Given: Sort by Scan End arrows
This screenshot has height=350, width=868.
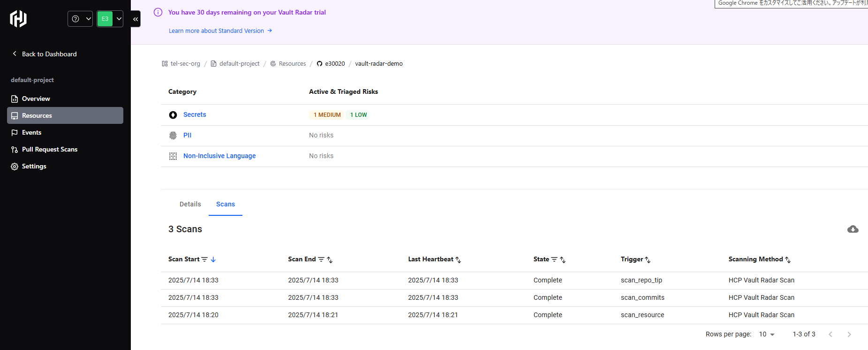Looking at the screenshot, I should tap(330, 259).
